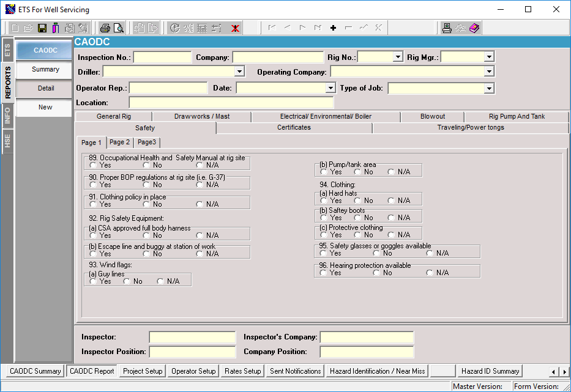Viewport: 571px width, 392px height.
Task: Click the Save floppy disk icon
Action: tap(42, 28)
